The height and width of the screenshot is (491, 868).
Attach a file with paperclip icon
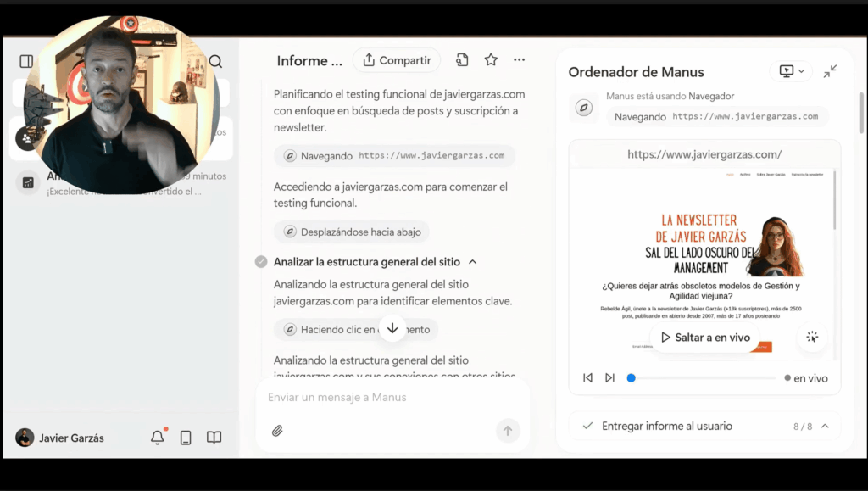click(x=277, y=431)
